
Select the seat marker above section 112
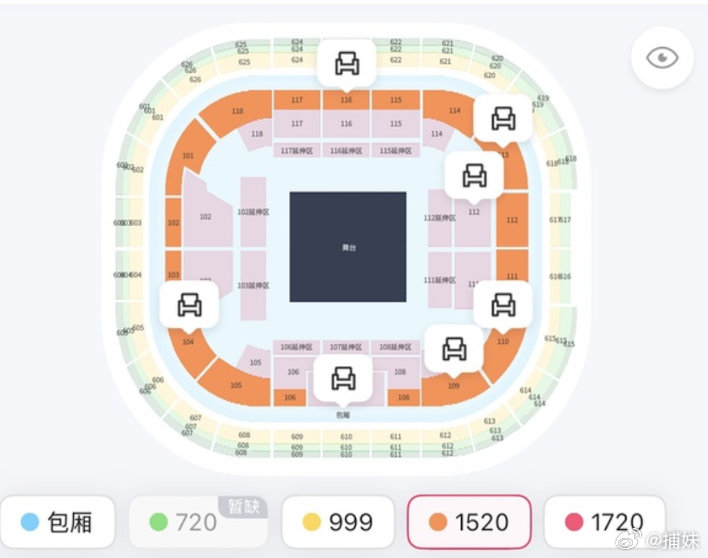click(x=474, y=175)
